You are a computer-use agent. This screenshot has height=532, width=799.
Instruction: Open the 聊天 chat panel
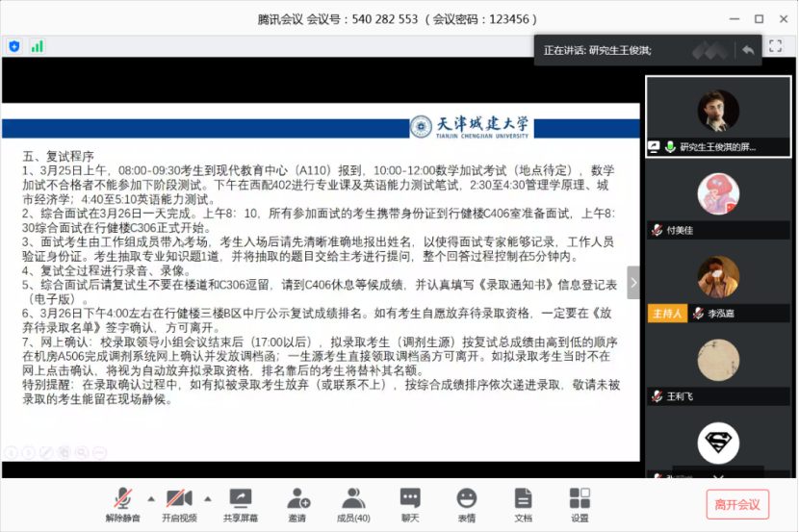coord(410,505)
